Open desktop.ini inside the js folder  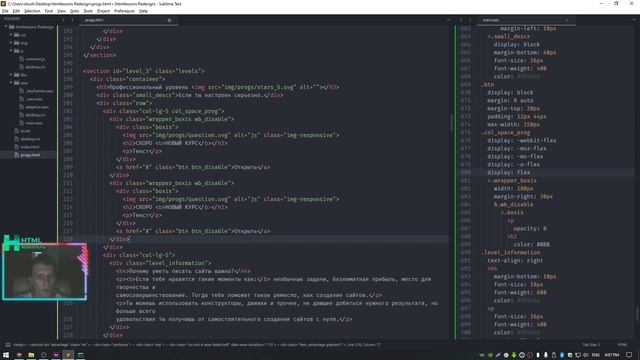click(x=35, y=67)
